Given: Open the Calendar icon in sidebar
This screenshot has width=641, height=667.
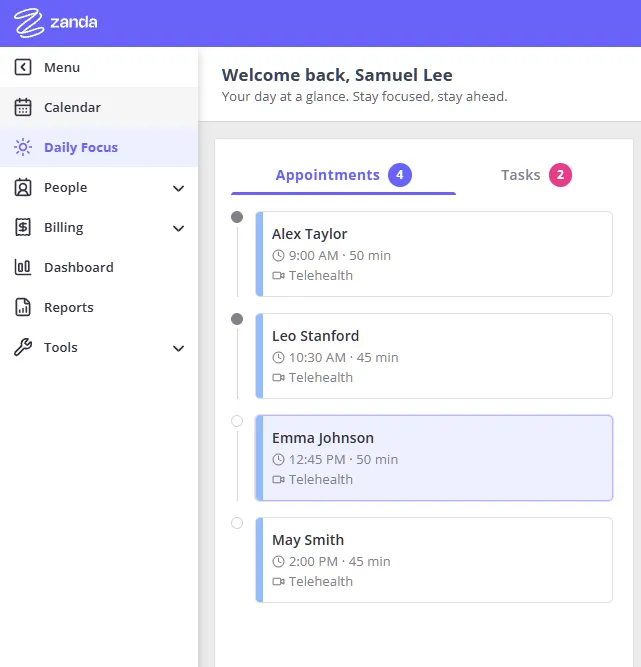Looking at the screenshot, I should (23, 107).
